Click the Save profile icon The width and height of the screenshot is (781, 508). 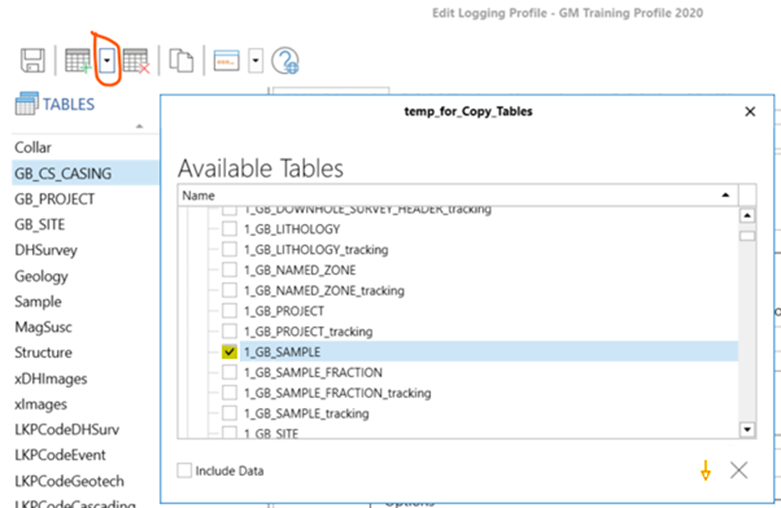[32, 62]
